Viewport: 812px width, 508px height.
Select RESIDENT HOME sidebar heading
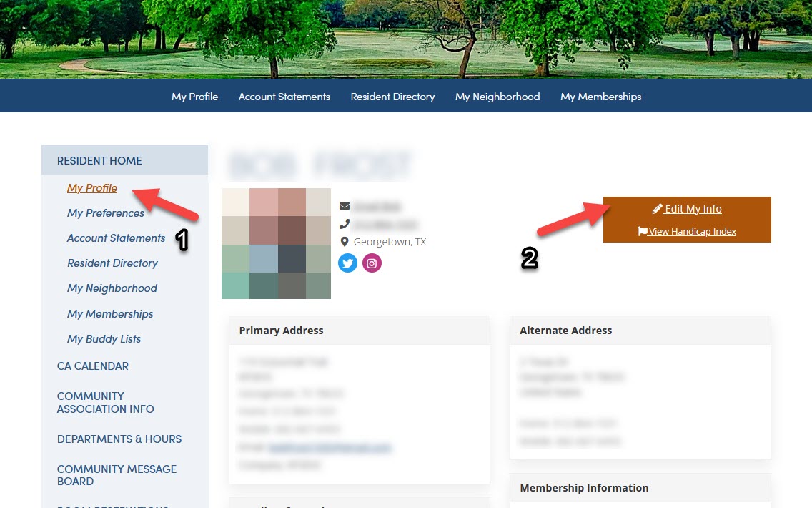point(125,160)
